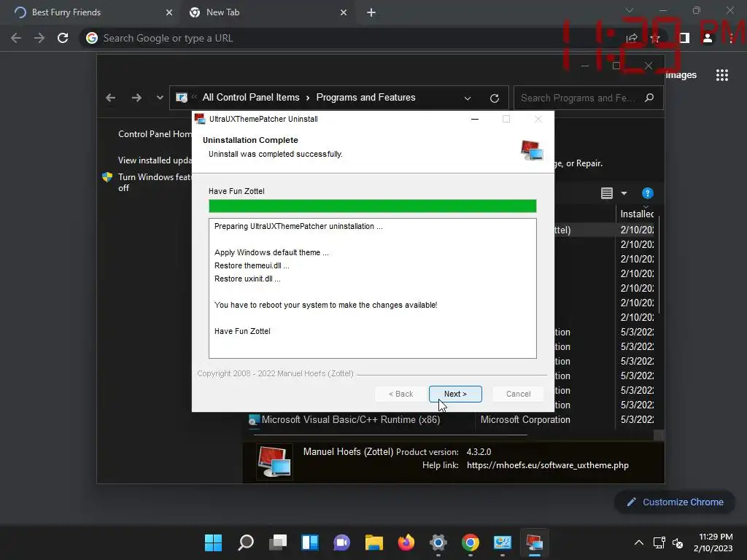
Task: Open Firefox from the taskbar
Action: click(406, 542)
